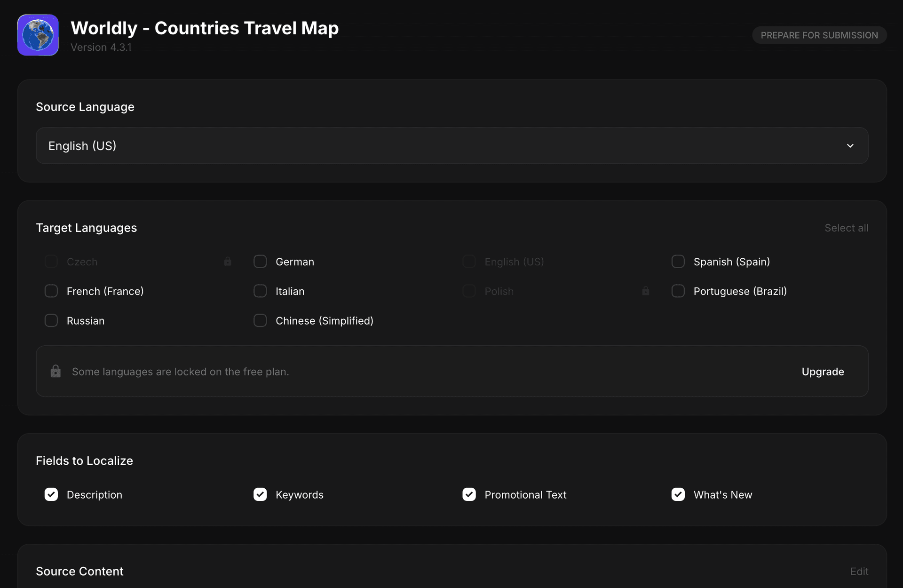Click the lock icon next to Polish
The width and height of the screenshot is (903, 588).
click(x=645, y=291)
